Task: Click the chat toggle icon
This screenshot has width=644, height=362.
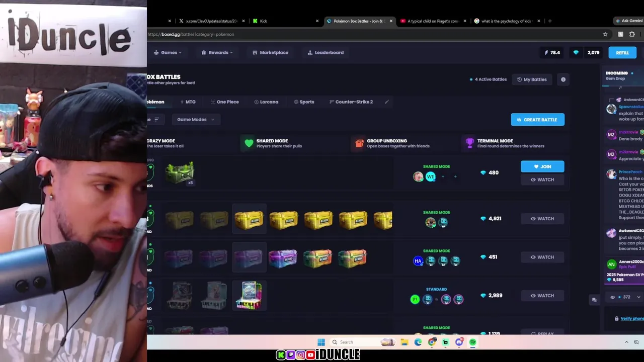Action: 594,300
